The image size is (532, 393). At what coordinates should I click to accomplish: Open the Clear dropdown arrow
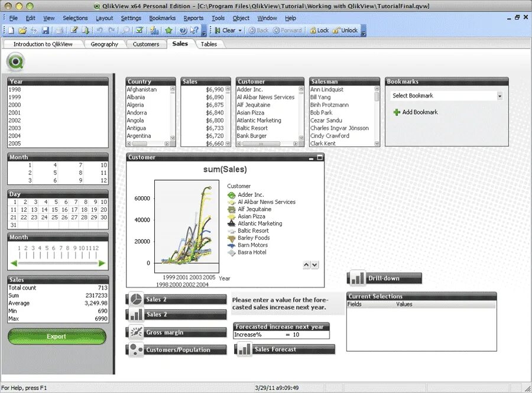click(240, 30)
